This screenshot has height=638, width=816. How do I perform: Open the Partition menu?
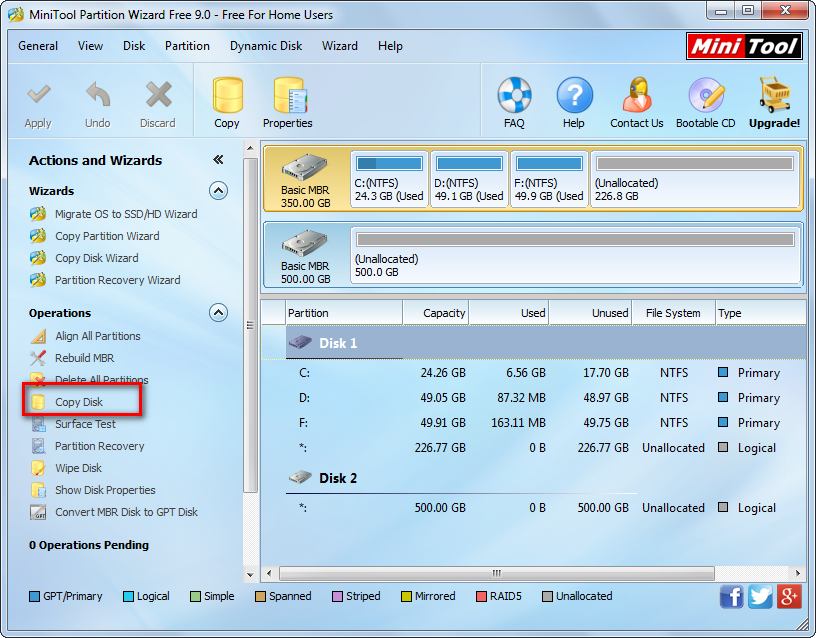pos(187,46)
